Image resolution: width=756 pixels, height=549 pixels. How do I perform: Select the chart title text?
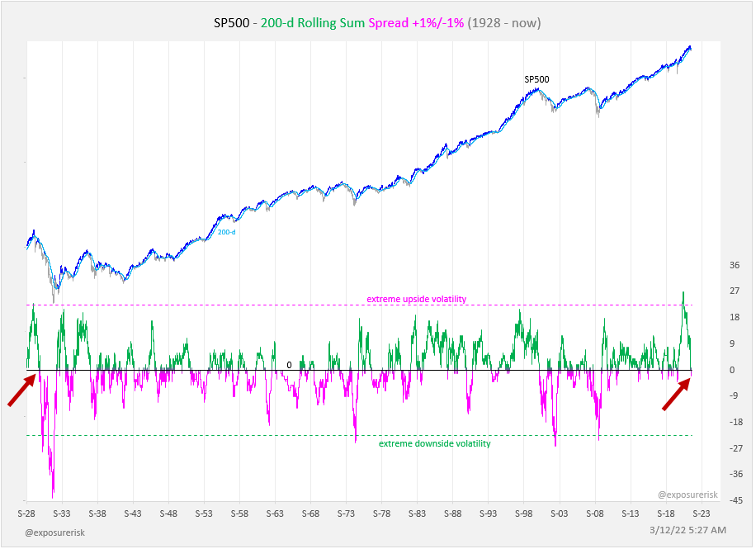point(377,23)
